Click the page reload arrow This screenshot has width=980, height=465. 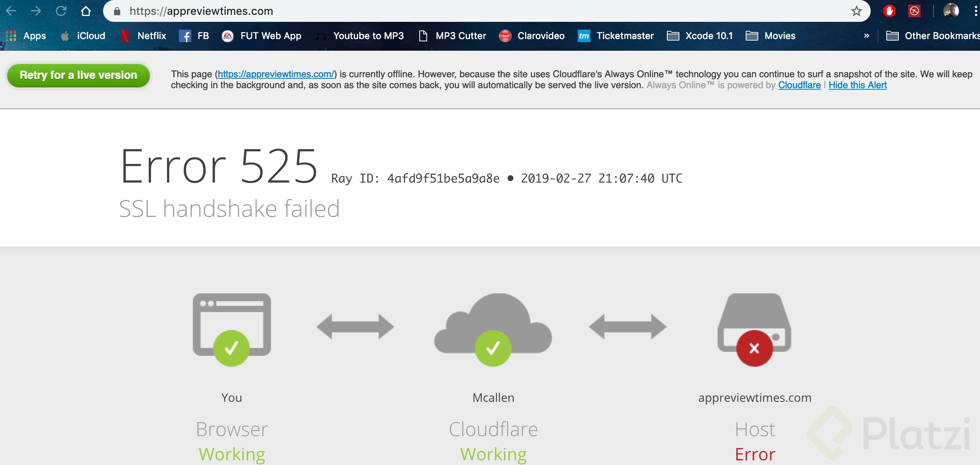click(62, 11)
